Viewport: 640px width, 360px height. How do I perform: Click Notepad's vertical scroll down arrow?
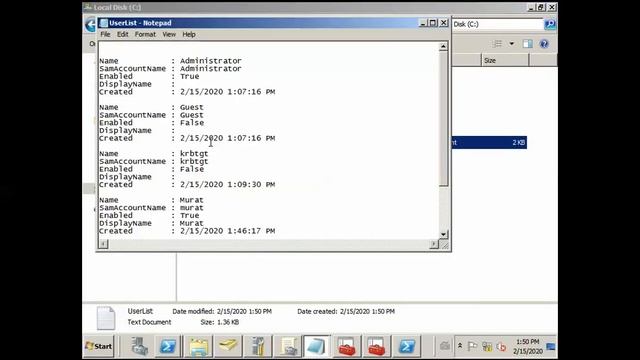[443, 234]
